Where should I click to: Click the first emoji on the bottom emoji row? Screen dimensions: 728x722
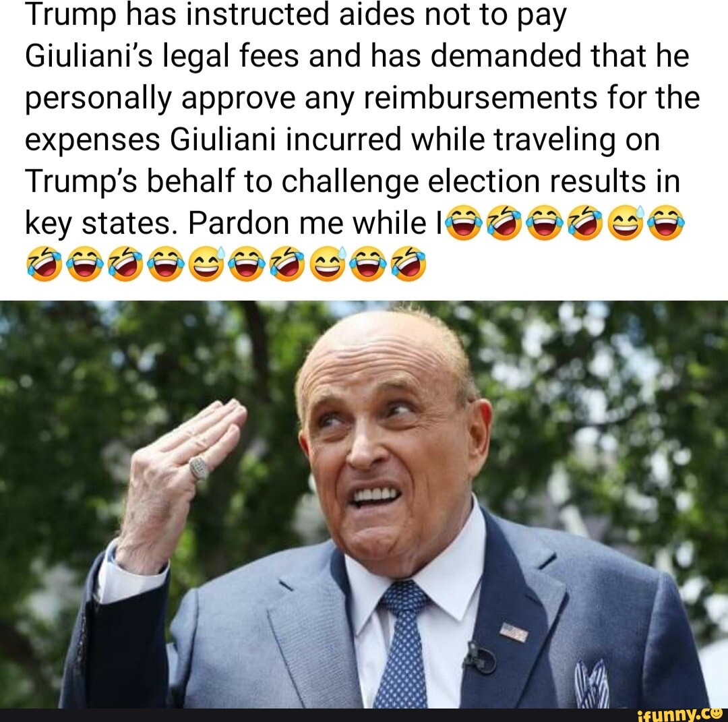[x=44, y=264]
